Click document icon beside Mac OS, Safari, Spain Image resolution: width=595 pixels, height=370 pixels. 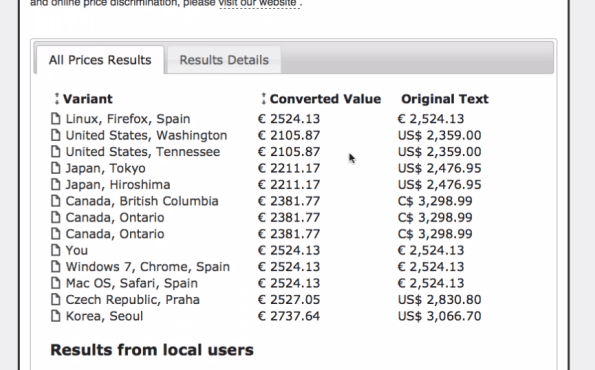pyautogui.click(x=55, y=283)
